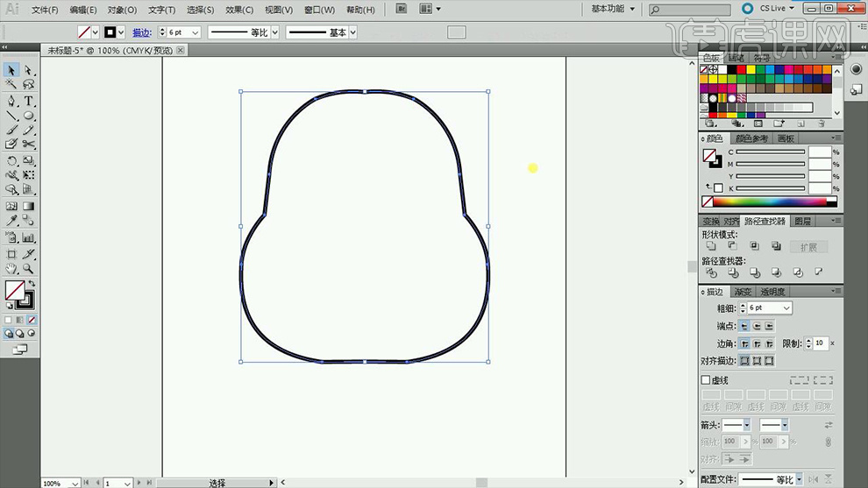Pick the Scissors tool
The height and width of the screenshot is (488, 868).
point(29,144)
